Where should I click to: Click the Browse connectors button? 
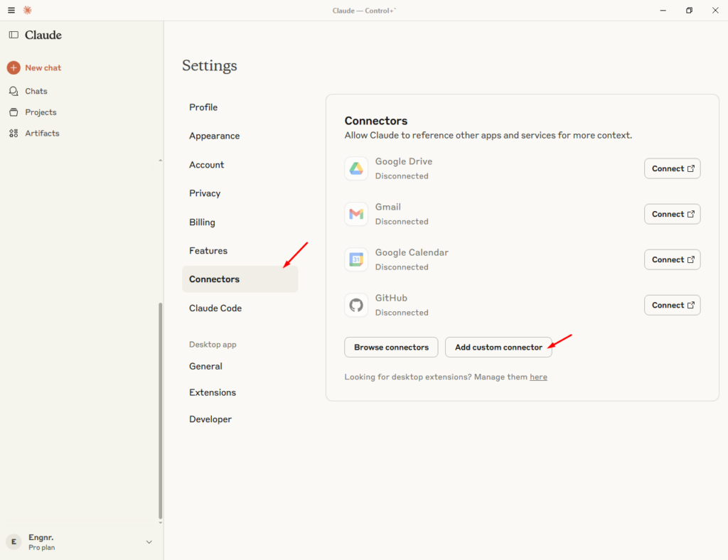click(392, 347)
